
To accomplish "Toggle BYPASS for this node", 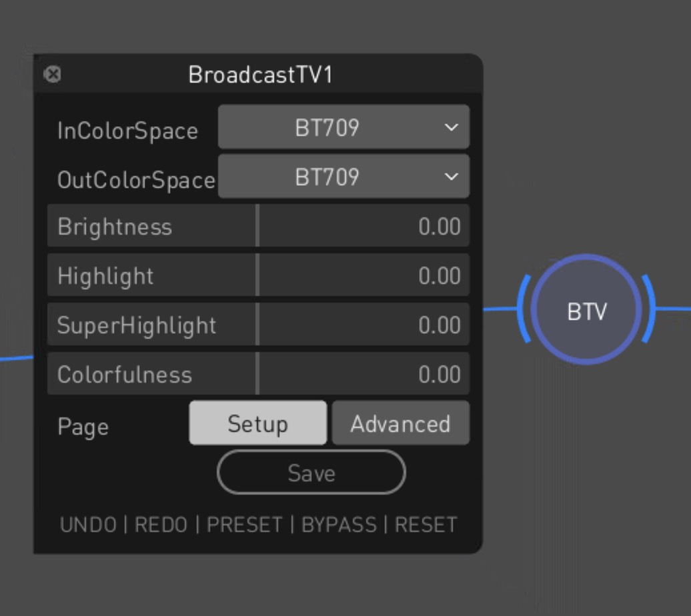I will tap(339, 525).
